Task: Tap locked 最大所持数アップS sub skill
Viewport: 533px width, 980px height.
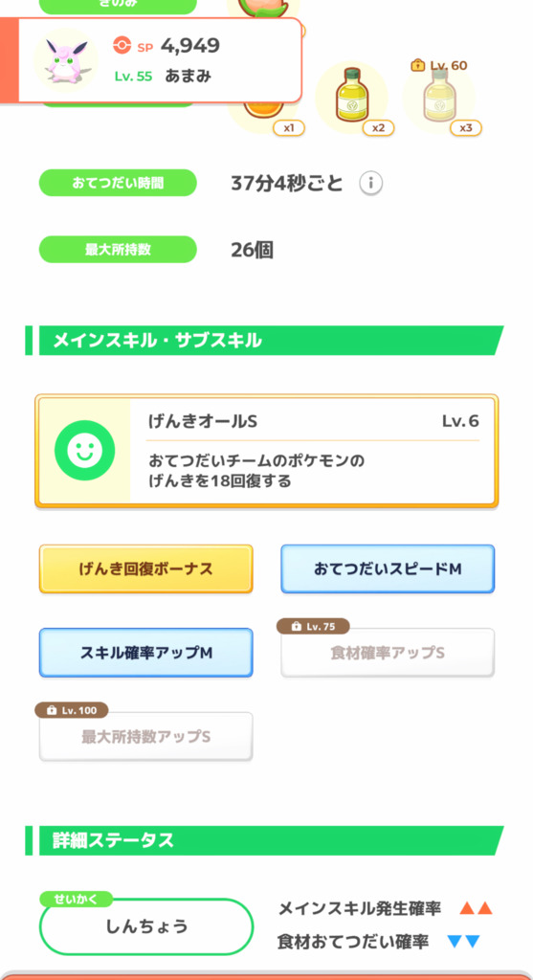Action: [x=146, y=737]
